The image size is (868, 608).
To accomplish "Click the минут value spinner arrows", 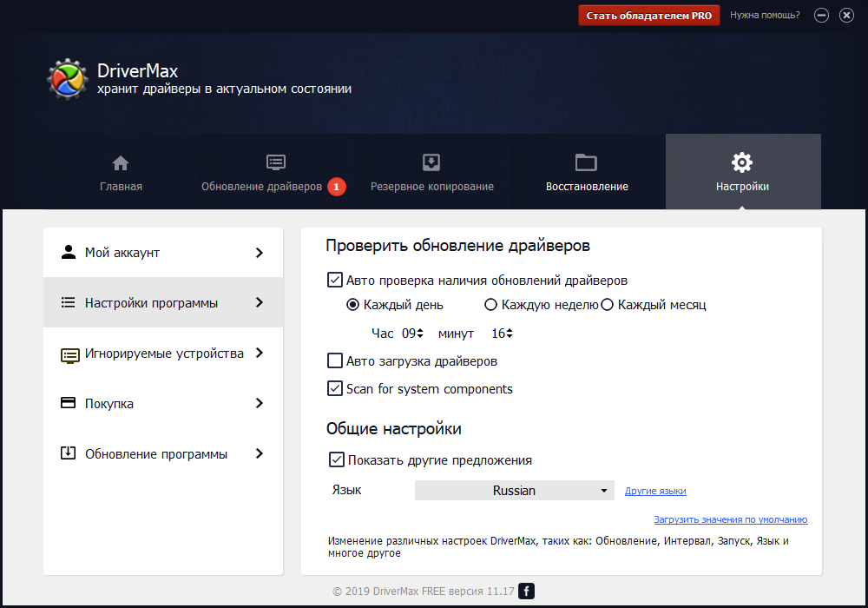I will pos(510,333).
